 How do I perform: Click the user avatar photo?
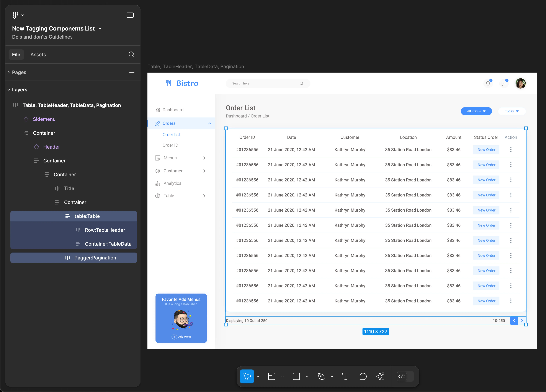pyautogui.click(x=521, y=83)
